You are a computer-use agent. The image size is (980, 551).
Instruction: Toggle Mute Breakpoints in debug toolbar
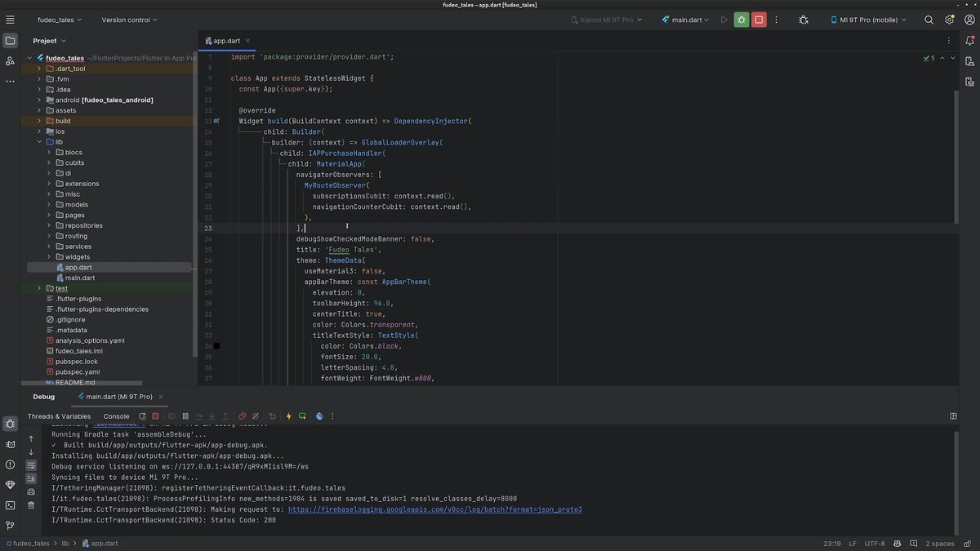click(256, 416)
